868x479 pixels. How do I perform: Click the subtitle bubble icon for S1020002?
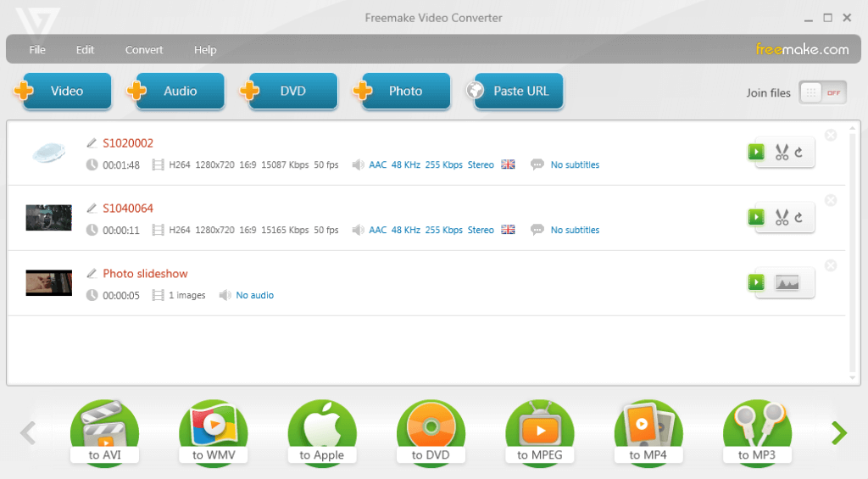tap(537, 164)
